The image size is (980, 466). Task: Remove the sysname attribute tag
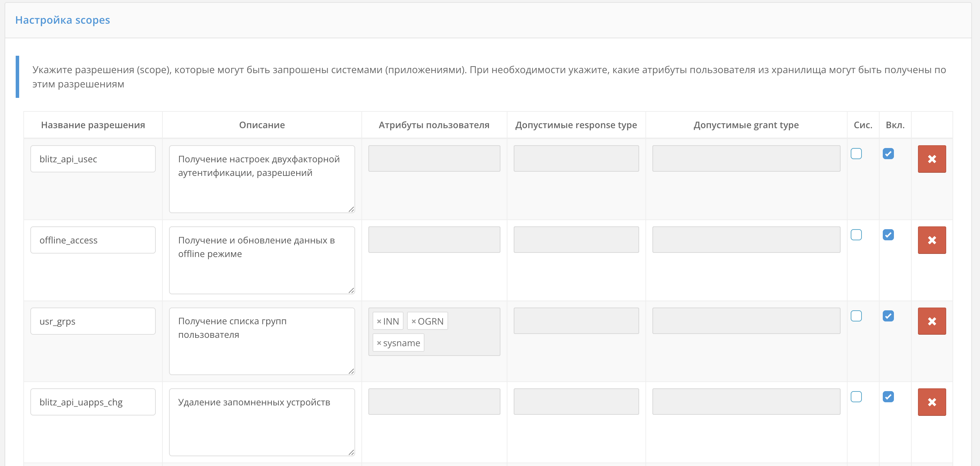pyautogui.click(x=379, y=343)
